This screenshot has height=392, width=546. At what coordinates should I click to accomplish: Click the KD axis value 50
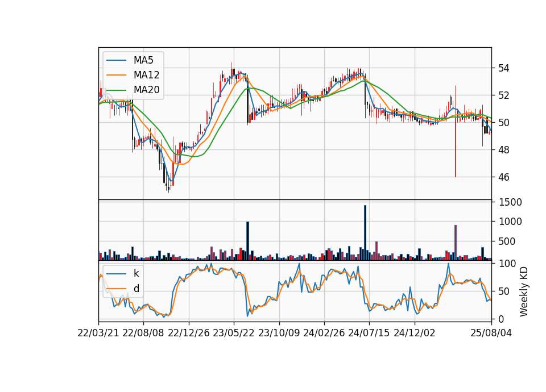pos(504,291)
